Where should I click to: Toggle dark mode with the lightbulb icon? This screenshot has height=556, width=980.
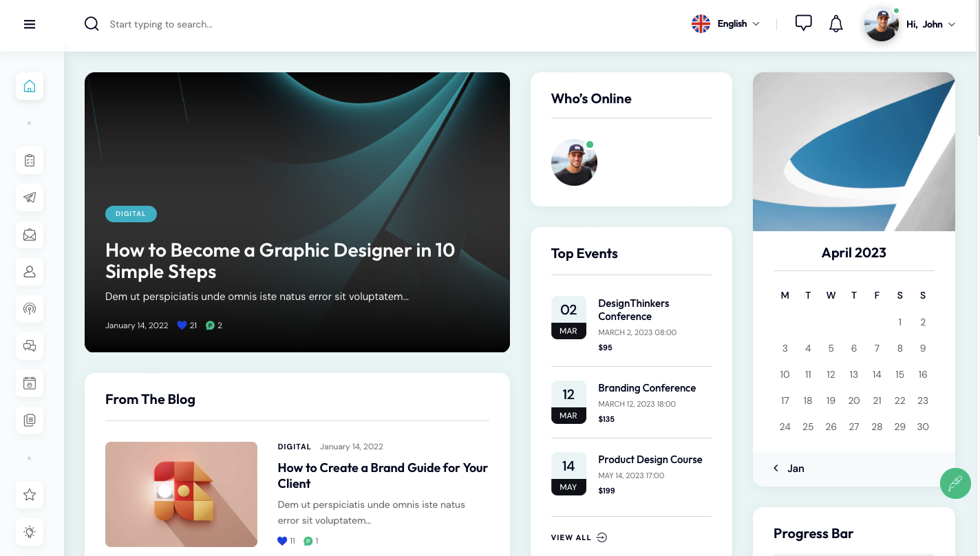29,531
